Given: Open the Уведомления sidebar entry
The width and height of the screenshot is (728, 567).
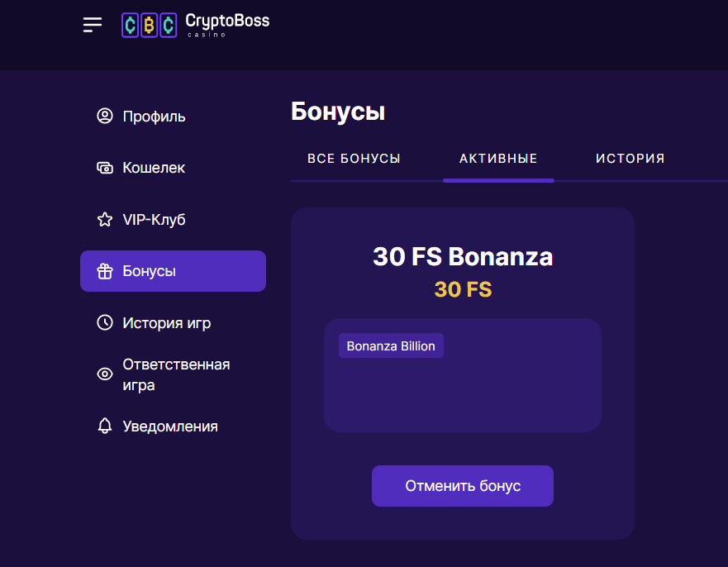Looking at the screenshot, I should [173, 426].
